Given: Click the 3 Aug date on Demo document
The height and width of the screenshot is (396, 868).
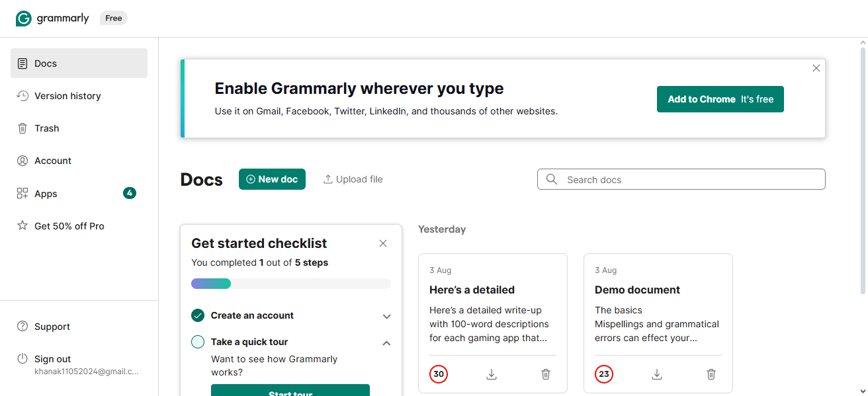Looking at the screenshot, I should 606,270.
